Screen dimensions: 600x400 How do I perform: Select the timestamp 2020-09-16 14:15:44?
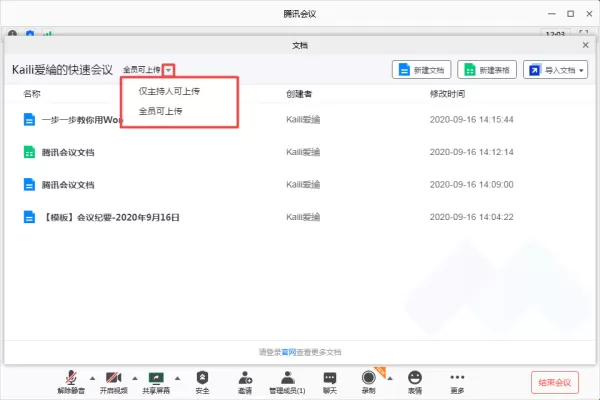(471, 120)
